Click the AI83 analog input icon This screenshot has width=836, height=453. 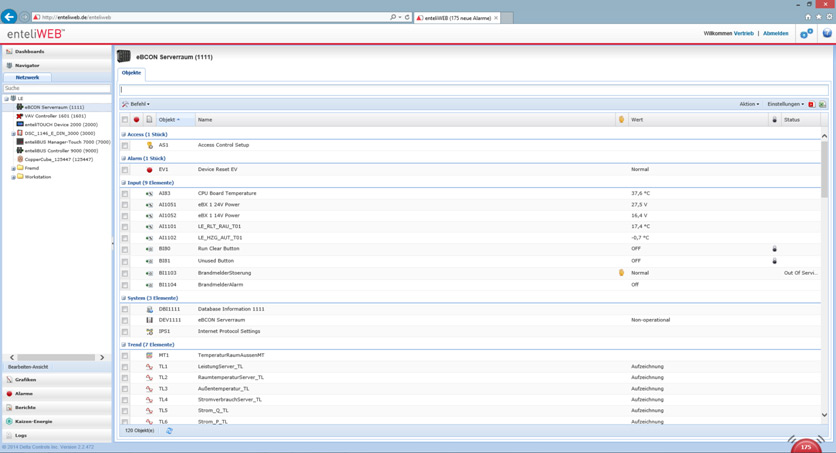[149, 193]
